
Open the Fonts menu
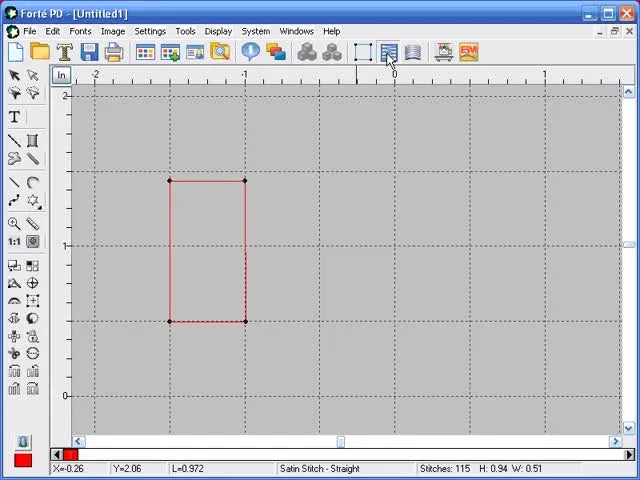[80, 31]
